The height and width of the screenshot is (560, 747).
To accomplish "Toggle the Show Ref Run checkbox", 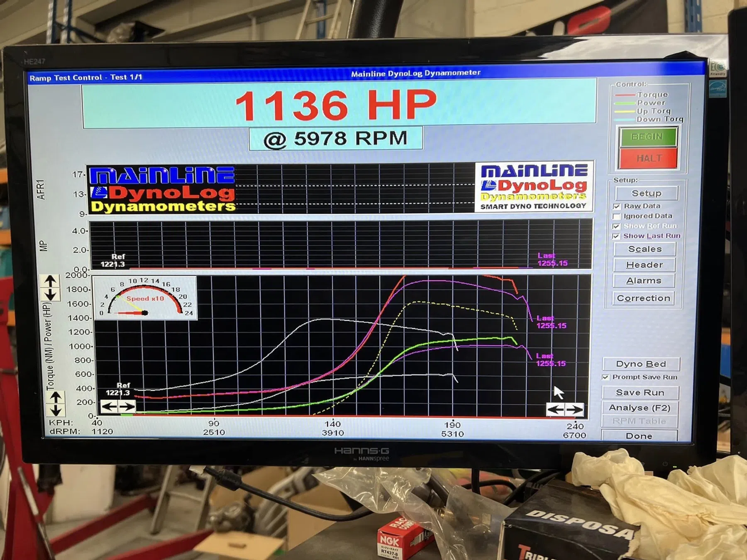I will click(x=616, y=226).
